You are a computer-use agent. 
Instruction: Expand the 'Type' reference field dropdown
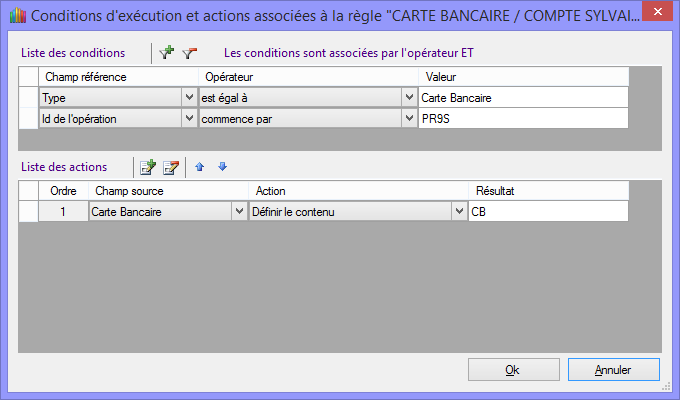click(189, 98)
